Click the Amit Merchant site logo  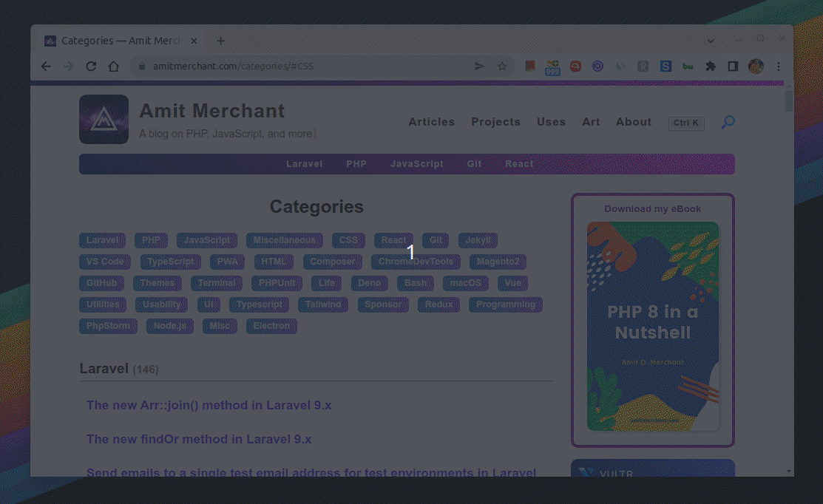(104, 120)
